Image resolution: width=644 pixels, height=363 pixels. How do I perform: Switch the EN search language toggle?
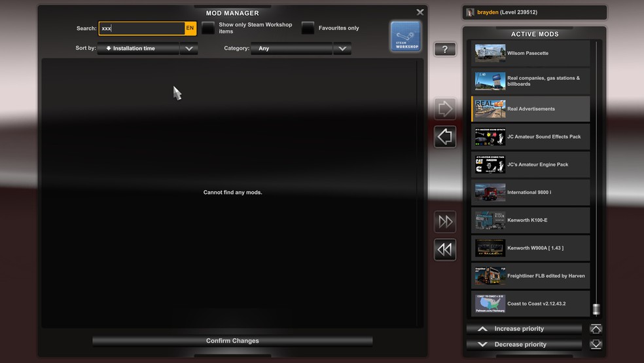coord(190,28)
